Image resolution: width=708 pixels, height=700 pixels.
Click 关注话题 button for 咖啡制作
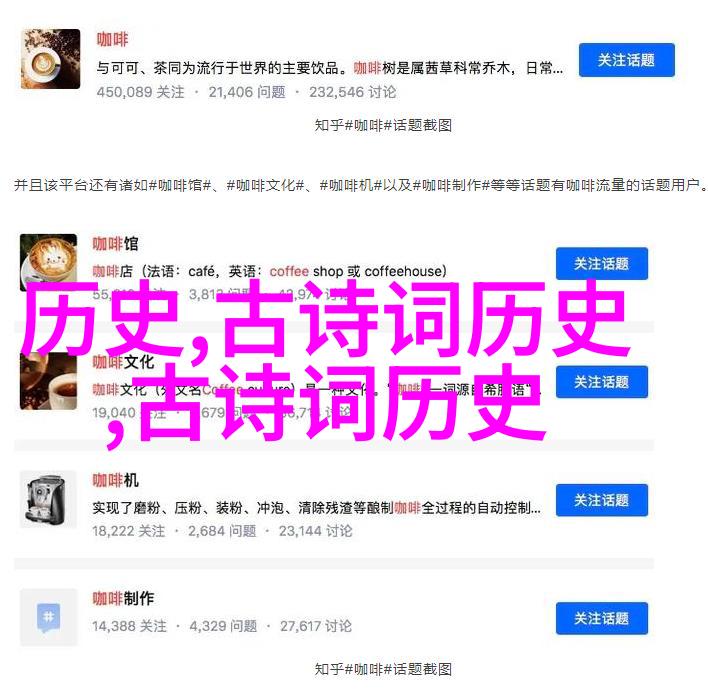pyautogui.click(x=602, y=619)
